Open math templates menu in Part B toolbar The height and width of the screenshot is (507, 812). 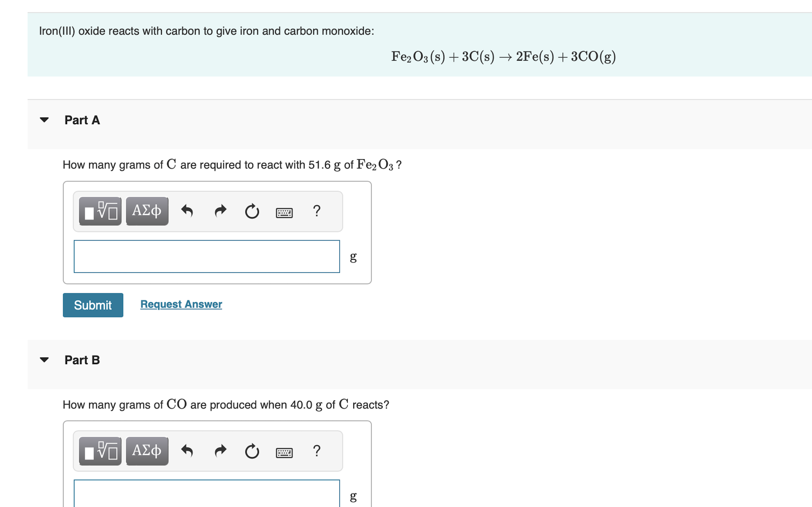pos(100,451)
